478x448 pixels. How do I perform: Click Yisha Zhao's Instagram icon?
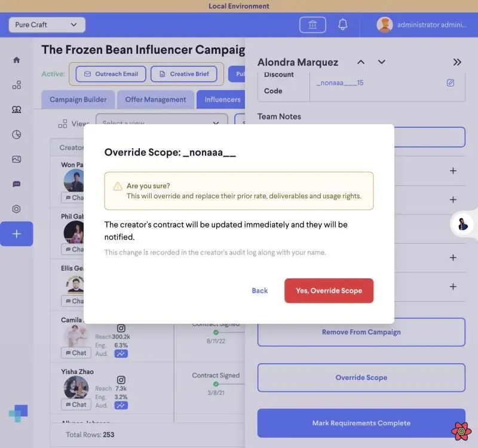[121, 380]
